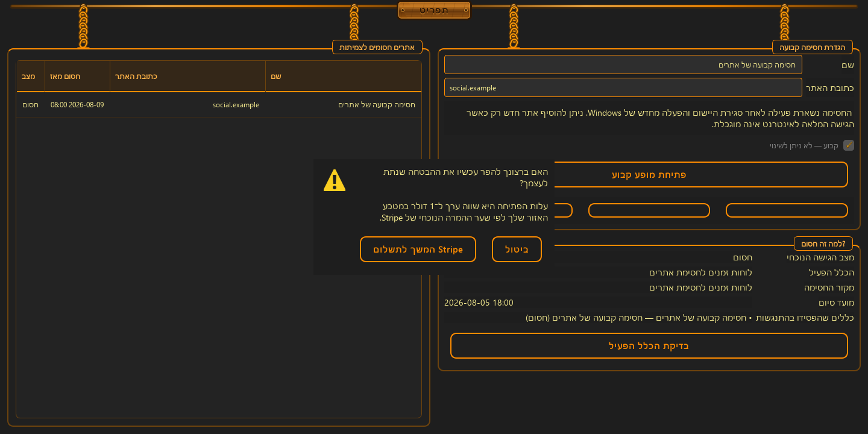Click the warning triangle icon in dialog
The height and width of the screenshot is (434, 868).
coord(335,180)
